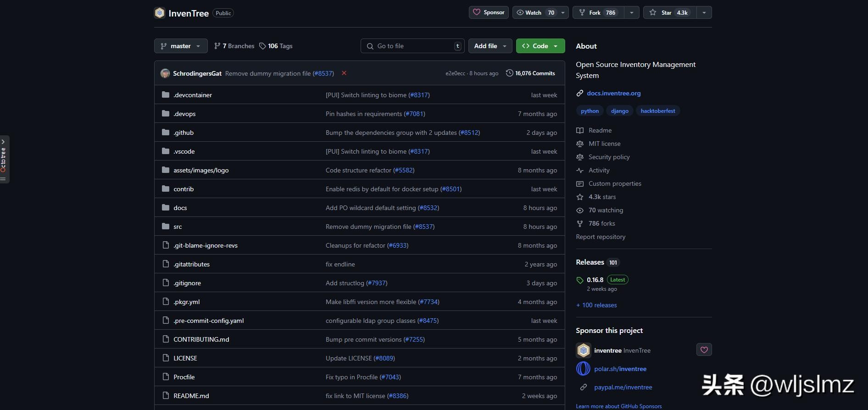Open the src folder

pyautogui.click(x=178, y=227)
